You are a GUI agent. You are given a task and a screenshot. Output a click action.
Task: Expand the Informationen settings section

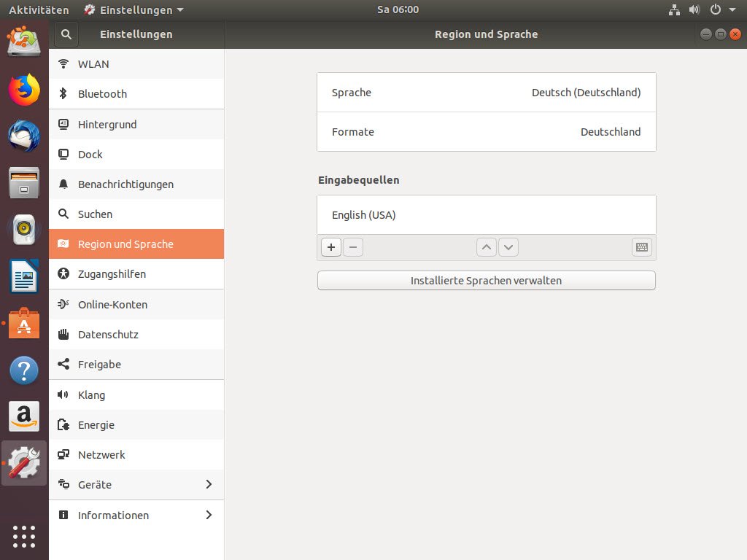pyautogui.click(x=136, y=515)
